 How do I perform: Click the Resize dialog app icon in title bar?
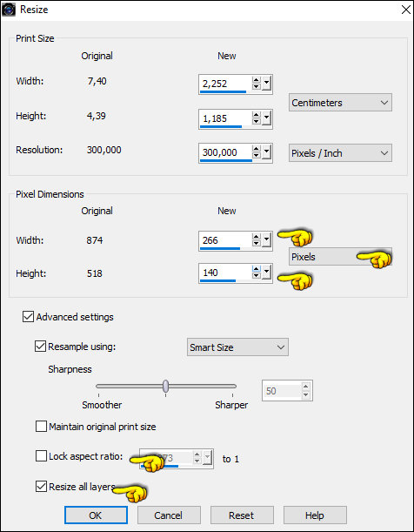(x=9, y=10)
